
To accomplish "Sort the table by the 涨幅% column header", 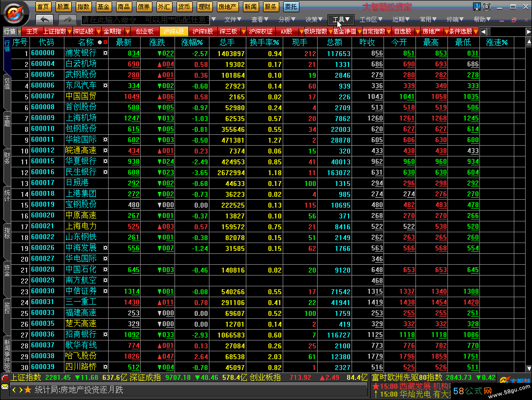I will click(x=192, y=42).
